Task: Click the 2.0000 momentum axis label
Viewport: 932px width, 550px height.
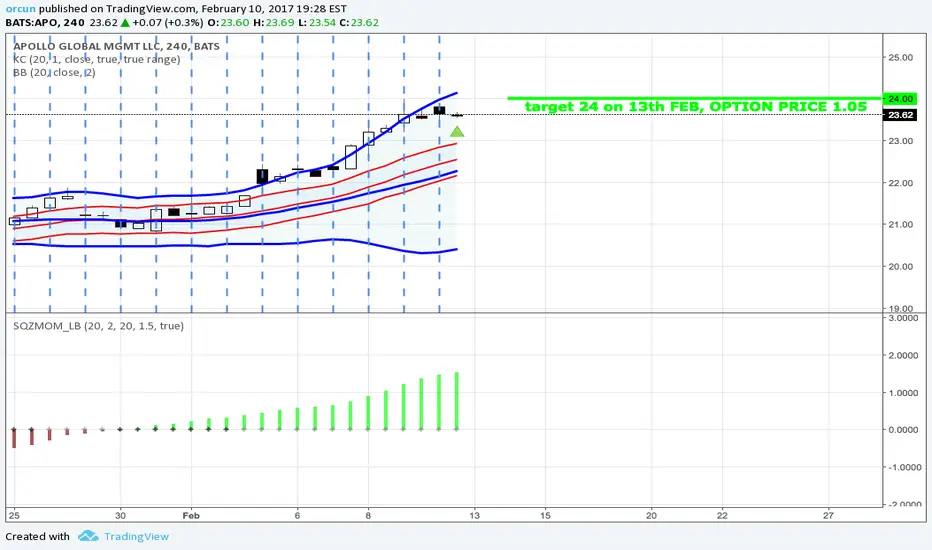Action: click(903, 356)
